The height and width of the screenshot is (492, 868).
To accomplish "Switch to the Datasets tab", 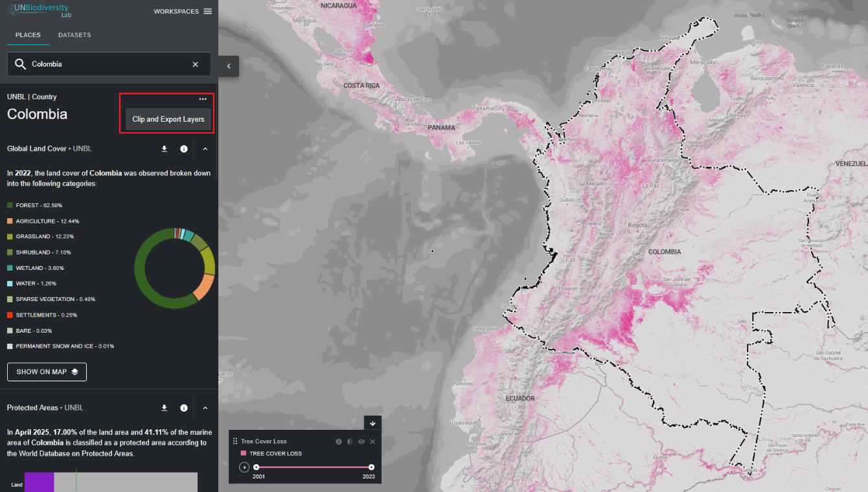I will click(74, 35).
